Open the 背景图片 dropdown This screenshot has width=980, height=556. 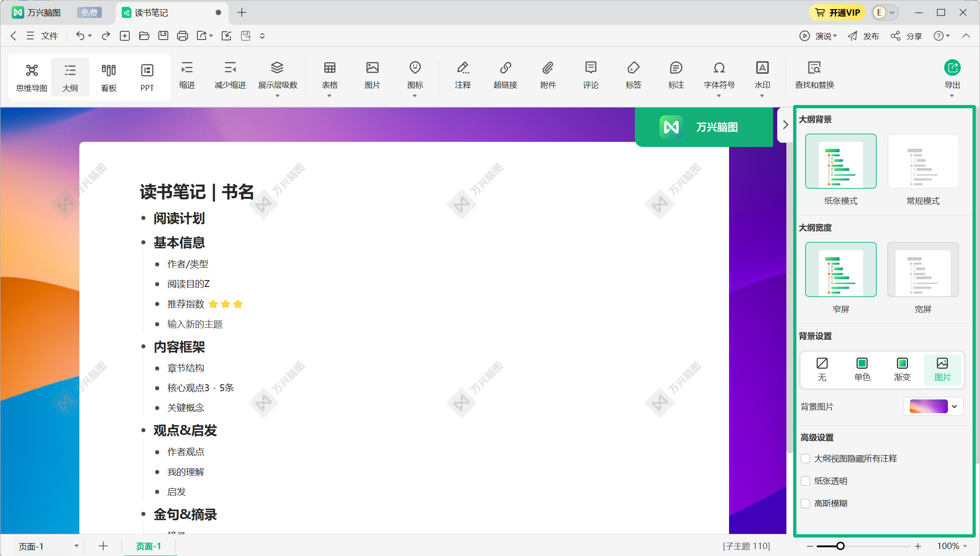(954, 407)
